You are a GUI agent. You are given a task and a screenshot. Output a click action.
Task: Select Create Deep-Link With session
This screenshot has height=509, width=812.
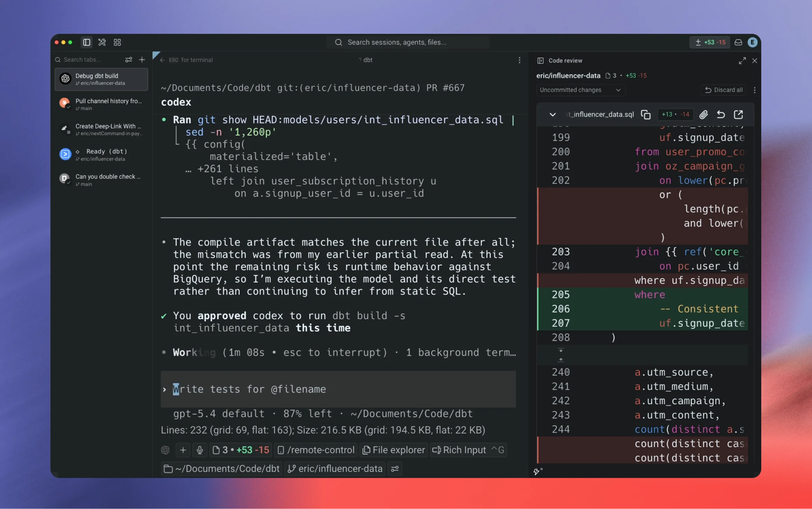(101, 130)
